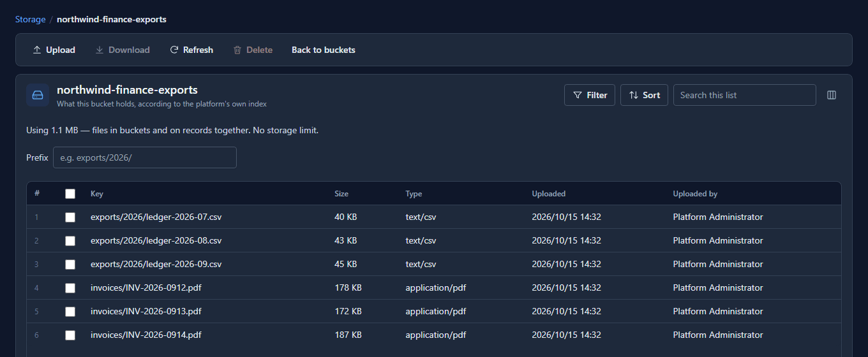Open the Sort options button
The width and height of the screenshot is (868, 357).
[644, 95]
